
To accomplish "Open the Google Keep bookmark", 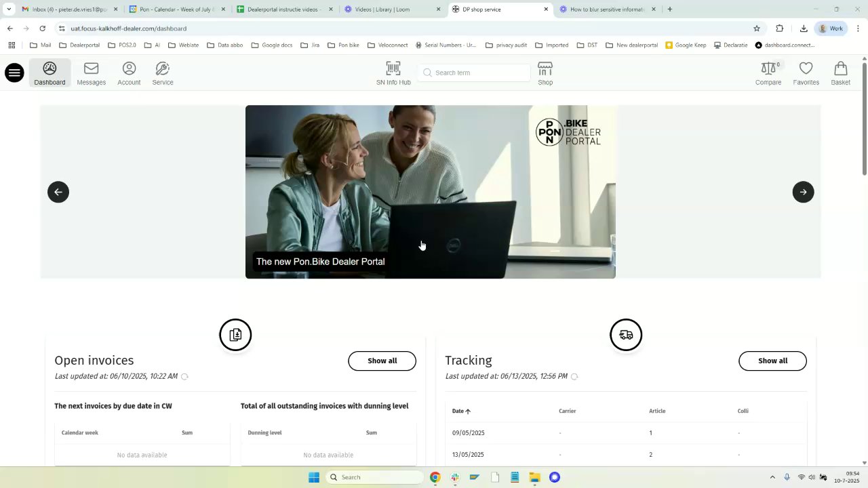I will [x=686, y=45].
